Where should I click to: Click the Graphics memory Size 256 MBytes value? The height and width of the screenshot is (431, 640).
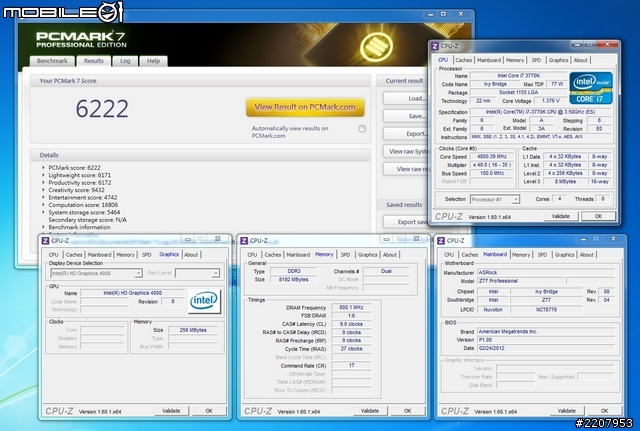(x=193, y=330)
